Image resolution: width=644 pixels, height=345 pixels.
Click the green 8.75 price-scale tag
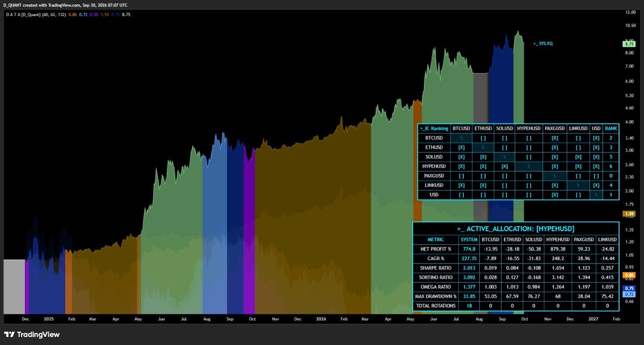click(x=628, y=45)
